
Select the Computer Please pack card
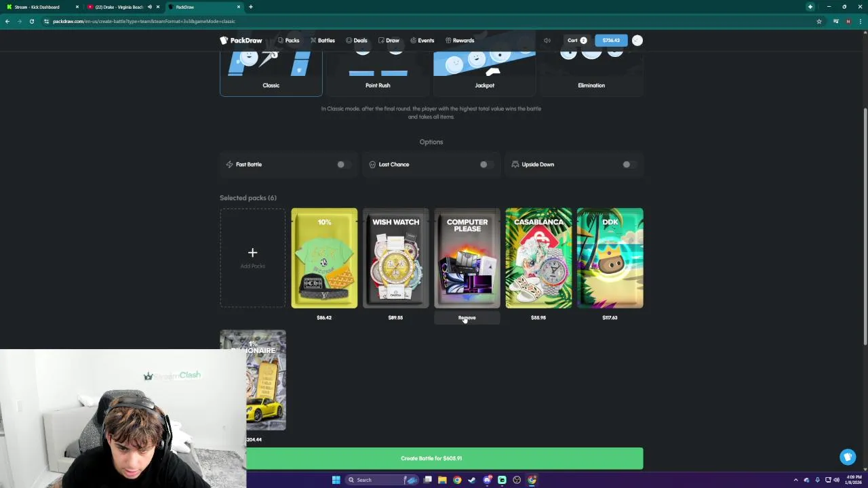(x=467, y=258)
